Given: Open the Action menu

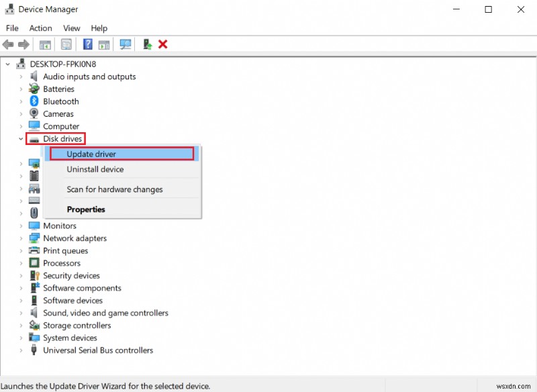Looking at the screenshot, I should point(41,28).
